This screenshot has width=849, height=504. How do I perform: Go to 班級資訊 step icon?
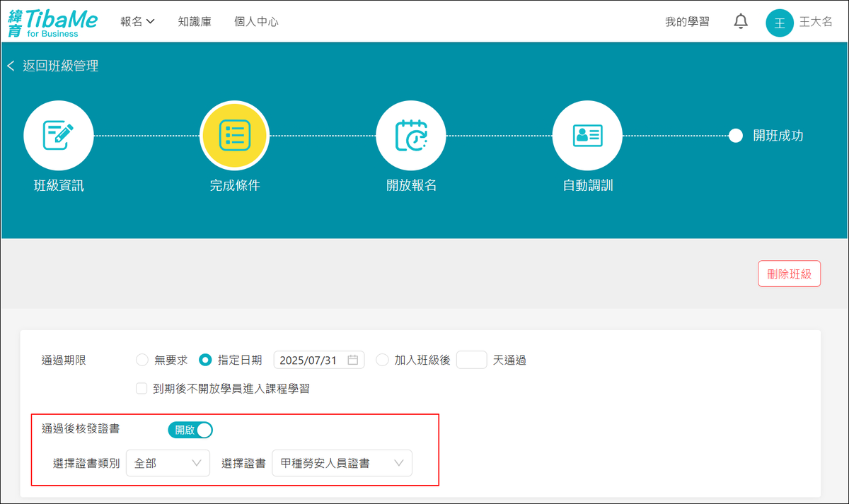click(x=59, y=135)
